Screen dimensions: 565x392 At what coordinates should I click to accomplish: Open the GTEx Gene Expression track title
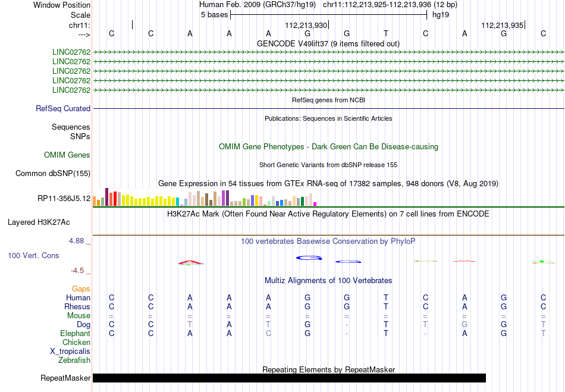click(328, 183)
